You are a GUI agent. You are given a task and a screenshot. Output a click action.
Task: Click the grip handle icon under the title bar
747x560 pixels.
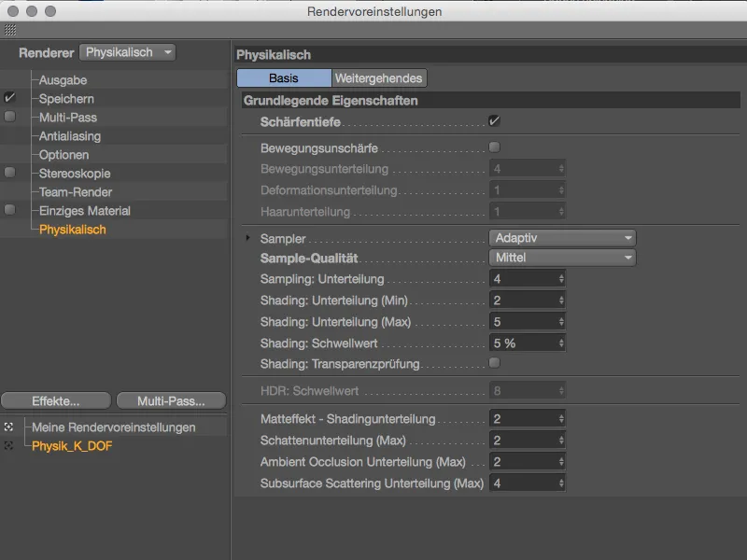pyautogui.click(x=10, y=30)
